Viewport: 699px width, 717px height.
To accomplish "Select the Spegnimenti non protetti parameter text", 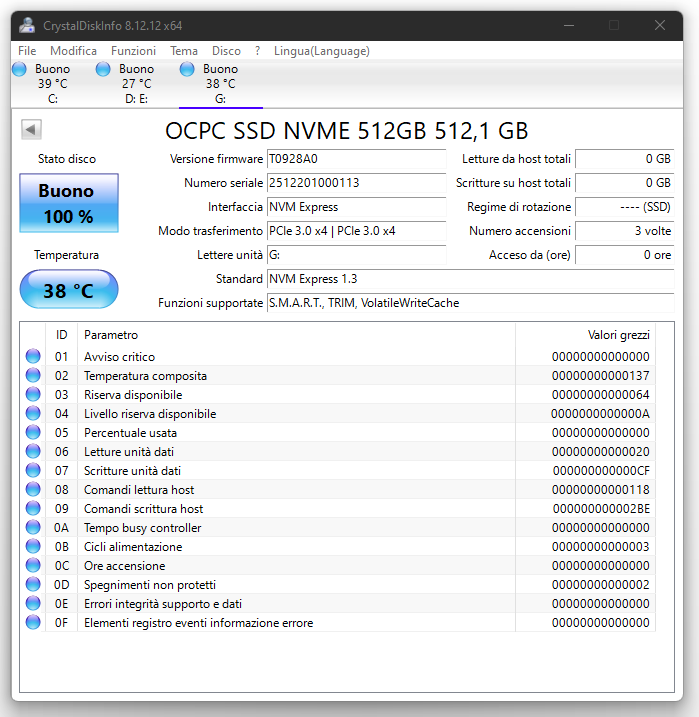I will tap(150, 585).
